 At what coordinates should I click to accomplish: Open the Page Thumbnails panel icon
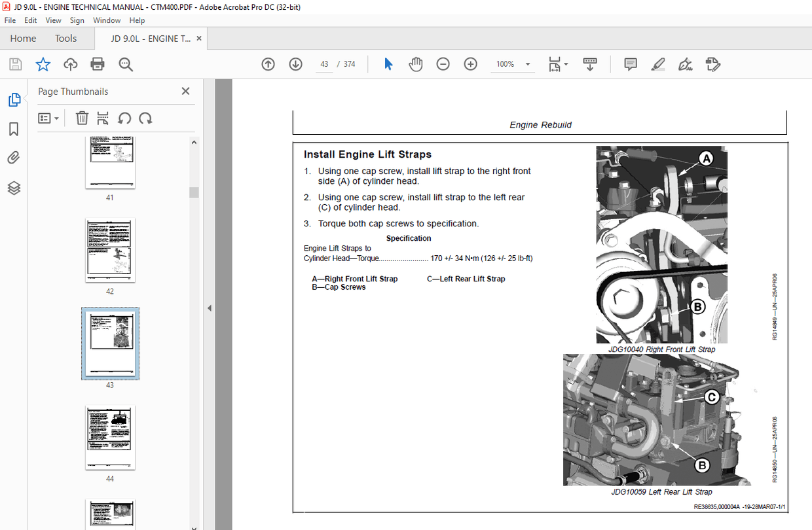click(14, 99)
